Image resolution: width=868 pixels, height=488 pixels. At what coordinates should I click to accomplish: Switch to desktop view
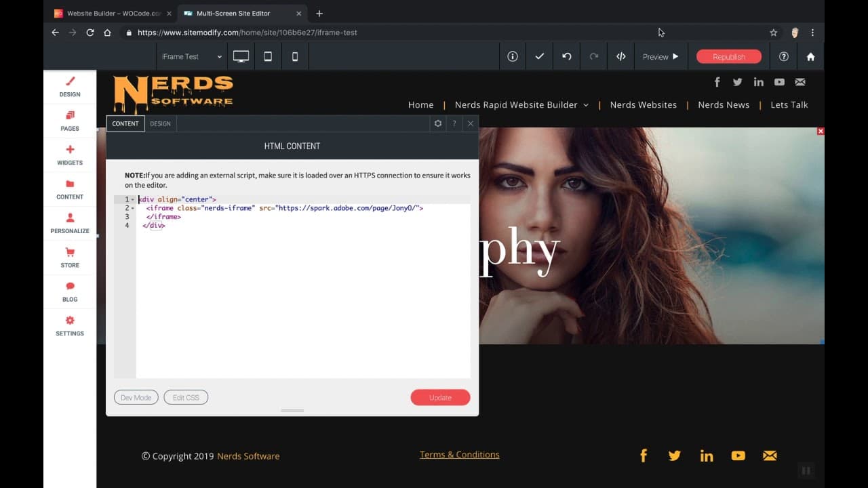tap(241, 57)
